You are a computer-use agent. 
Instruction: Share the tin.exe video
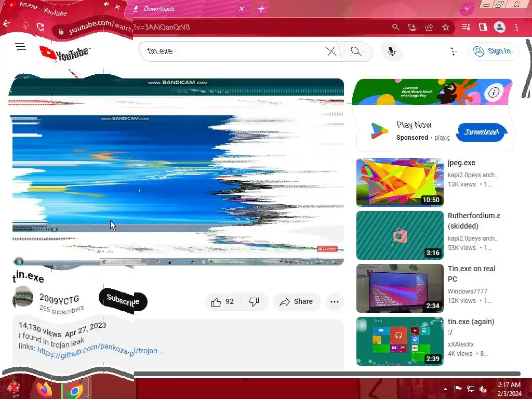(297, 302)
